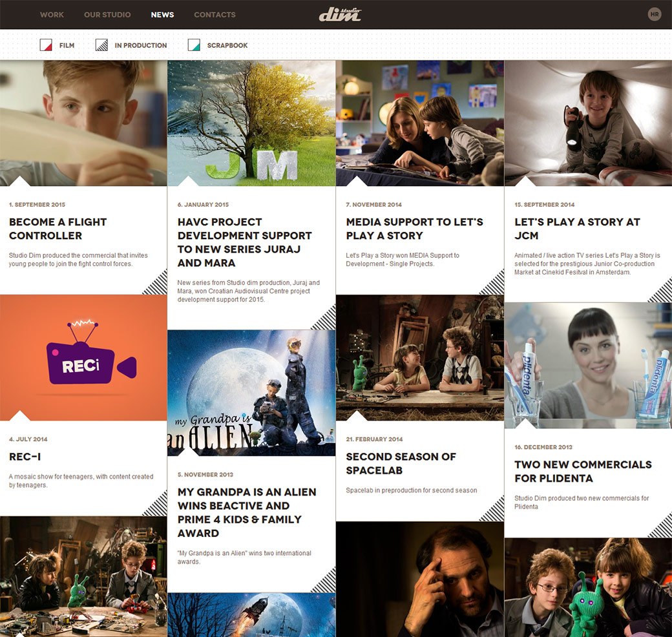
Task: Click striped corner on Spacelab card
Action: 494,510
